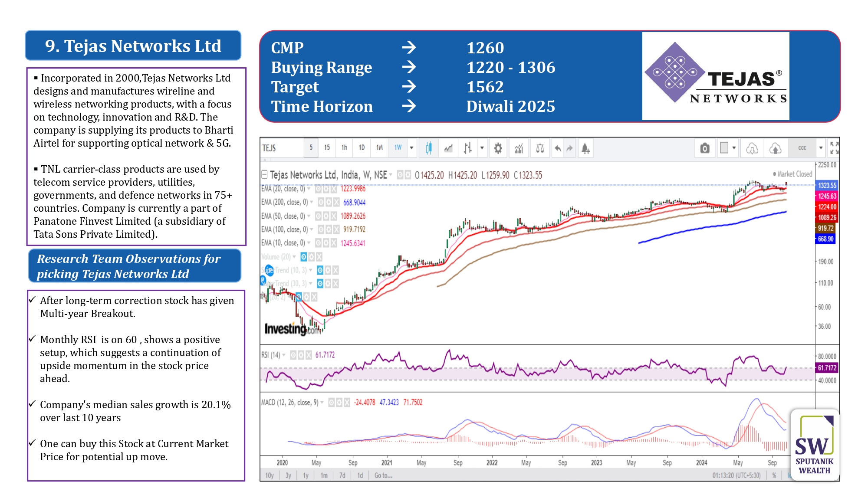Click the layout rectangle icon
The image size is (868, 488).
pyautogui.click(x=724, y=148)
